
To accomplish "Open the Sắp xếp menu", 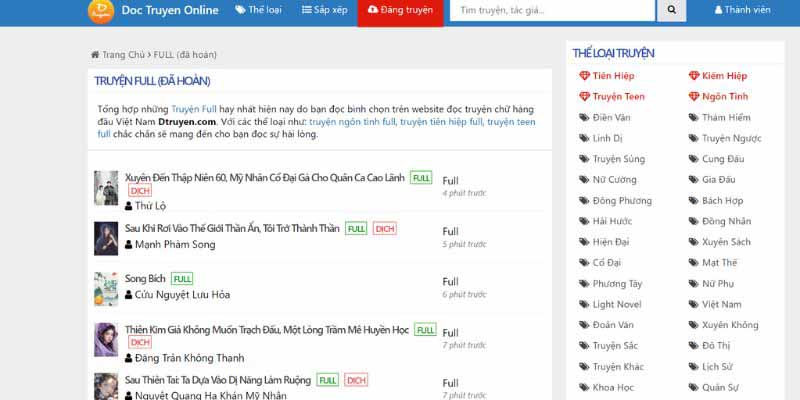I will (324, 10).
